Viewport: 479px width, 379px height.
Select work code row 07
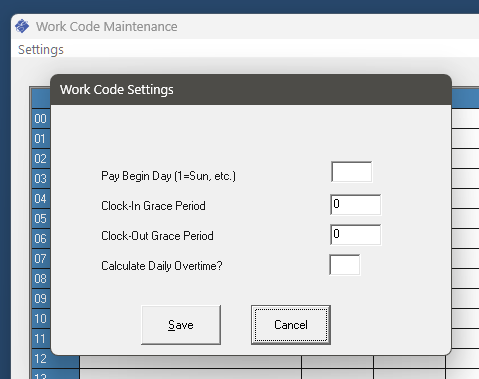click(x=41, y=259)
